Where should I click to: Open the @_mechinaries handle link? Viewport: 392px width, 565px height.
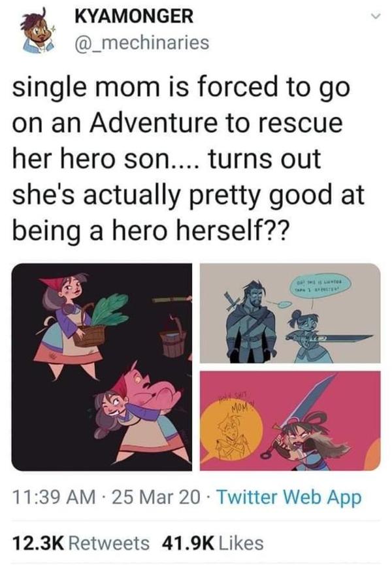point(142,42)
